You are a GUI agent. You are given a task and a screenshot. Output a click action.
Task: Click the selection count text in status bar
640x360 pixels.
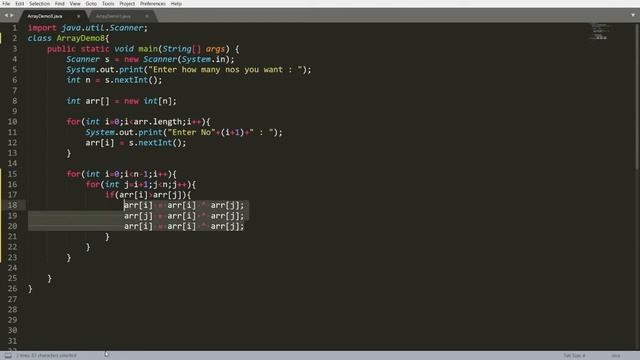(47, 356)
